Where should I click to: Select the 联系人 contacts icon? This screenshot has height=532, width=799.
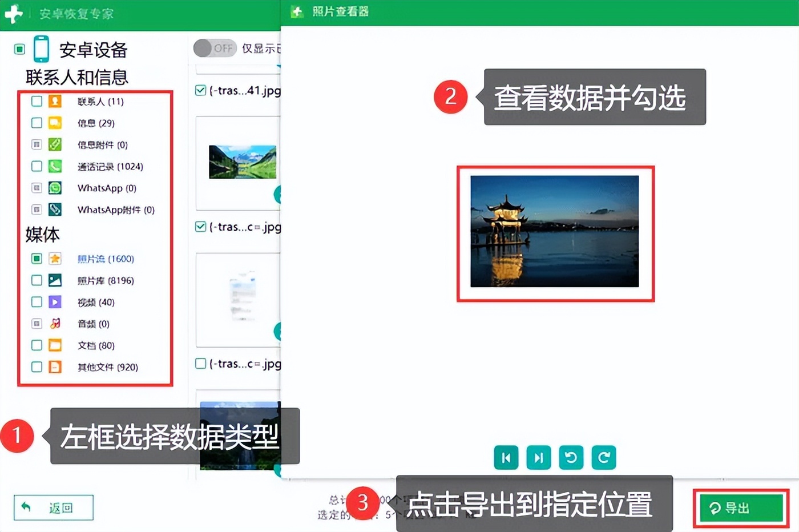(54, 101)
